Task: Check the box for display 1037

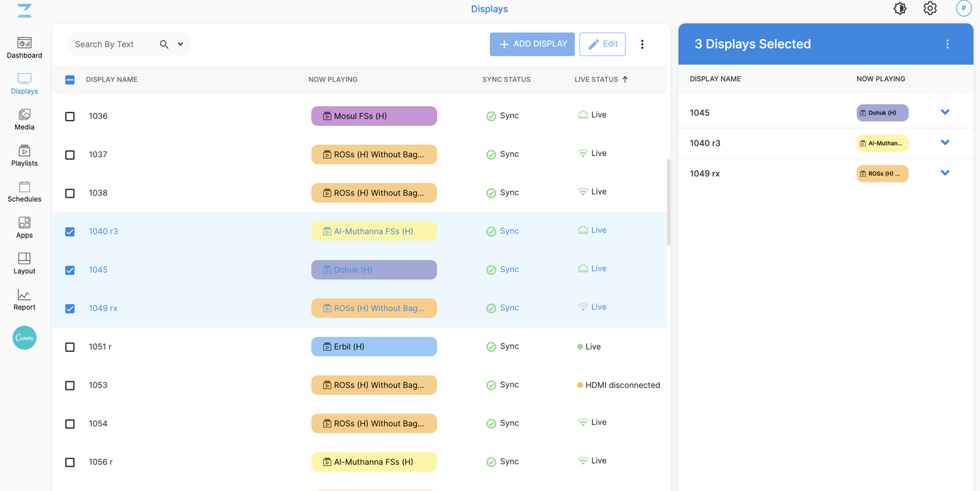Action: (x=70, y=155)
